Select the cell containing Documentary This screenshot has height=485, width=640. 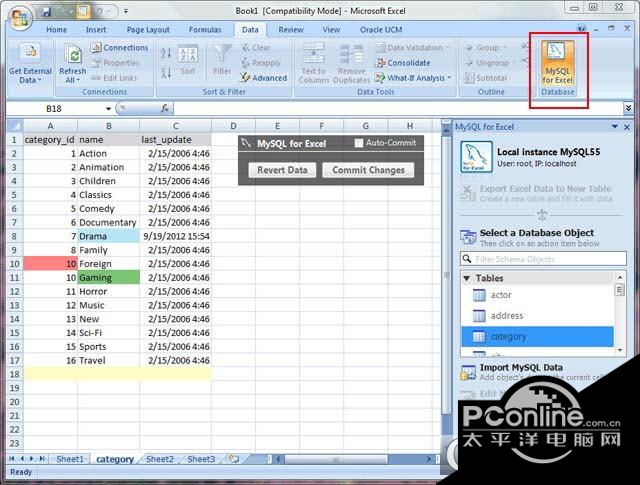click(109, 222)
